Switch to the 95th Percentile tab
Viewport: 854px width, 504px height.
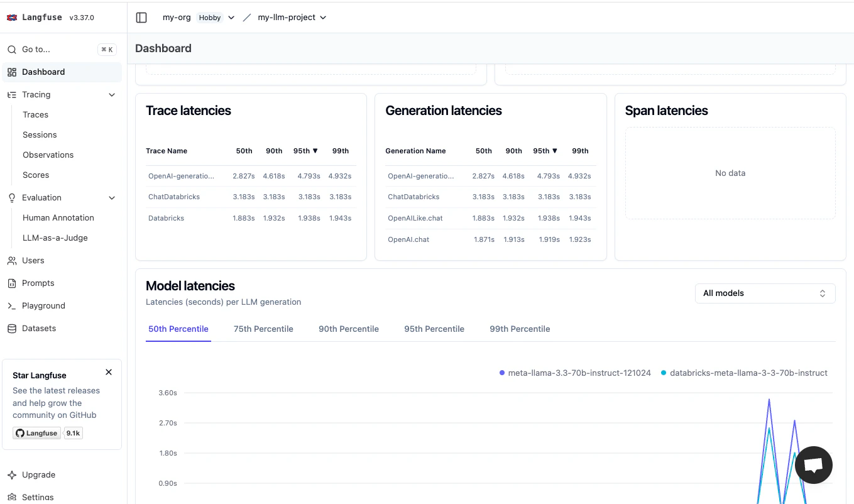[434, 329]
